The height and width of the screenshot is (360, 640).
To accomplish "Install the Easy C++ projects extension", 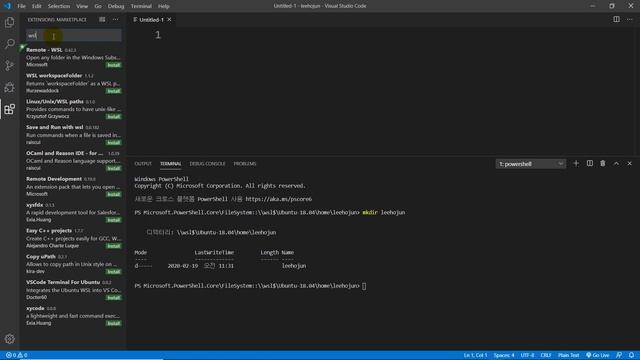I will [113, 246].
